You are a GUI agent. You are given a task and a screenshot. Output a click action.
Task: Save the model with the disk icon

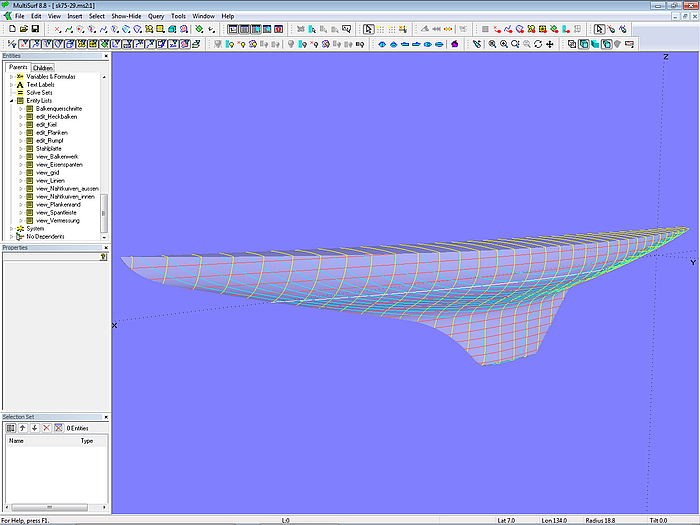[x=33, y=29]
